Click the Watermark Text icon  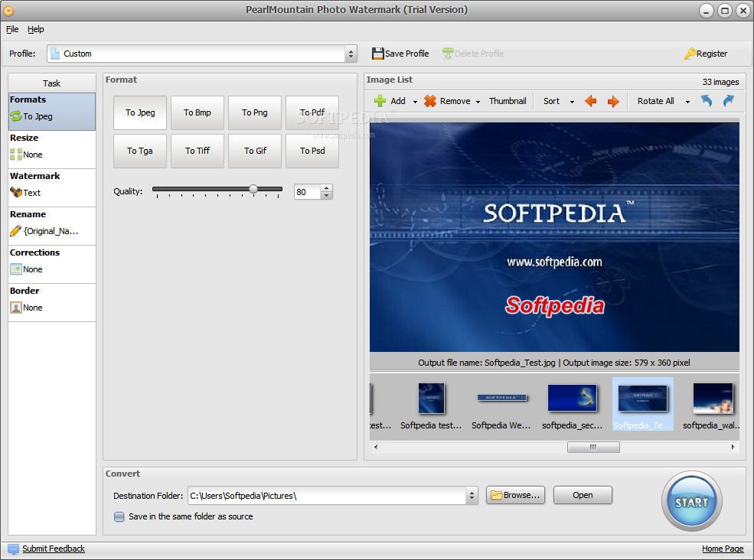[x=16, y=192]
